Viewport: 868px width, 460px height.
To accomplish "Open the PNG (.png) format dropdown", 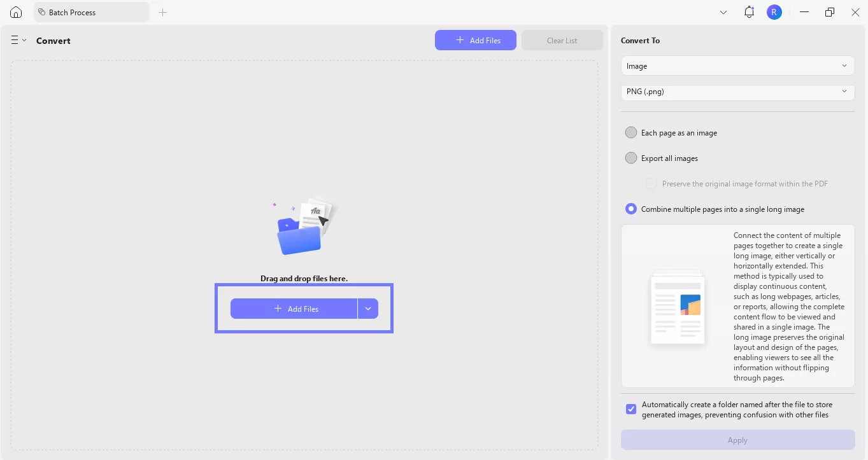I will click(738, 92).
